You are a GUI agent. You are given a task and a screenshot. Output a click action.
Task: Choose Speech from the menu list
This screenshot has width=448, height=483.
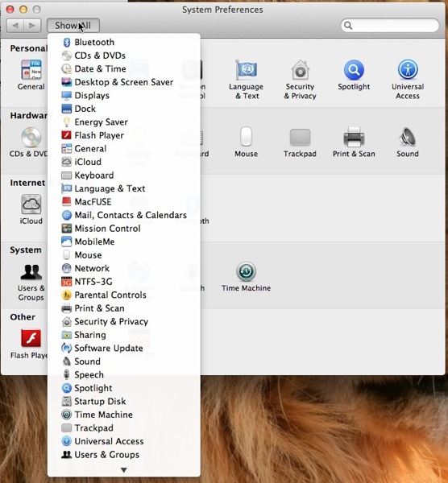[x=124, y=374]
